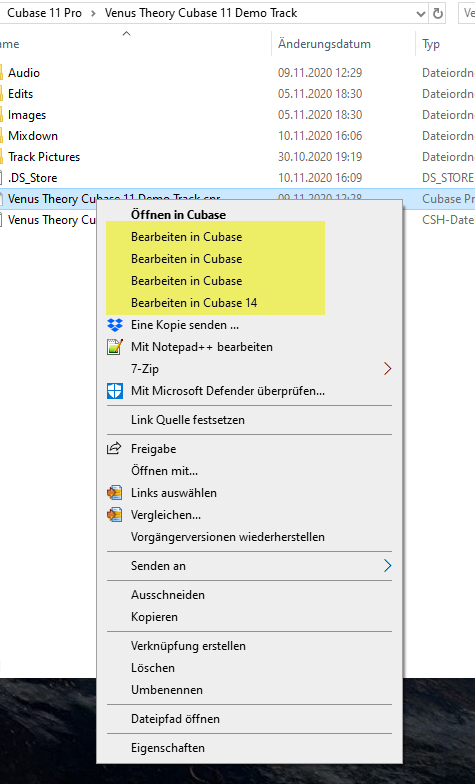Click the icon next to Links auswählen
This screenshot has width=475, height=784.
click(x=114, y=493)
